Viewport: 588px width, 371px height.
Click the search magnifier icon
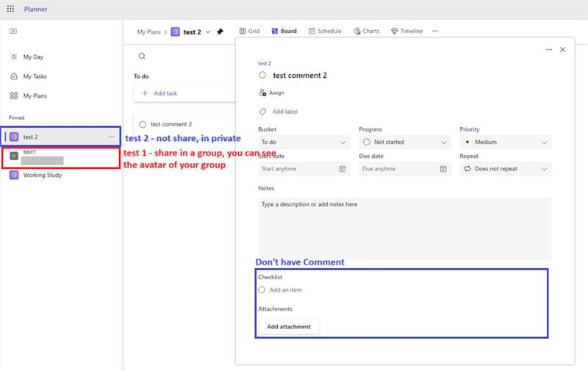pos(142,57)
